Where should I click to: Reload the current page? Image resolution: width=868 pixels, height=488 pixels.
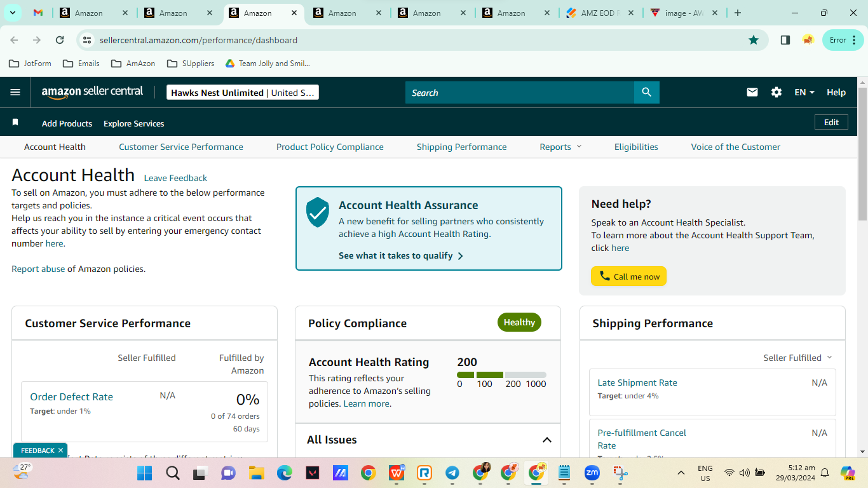pos(60,40)
